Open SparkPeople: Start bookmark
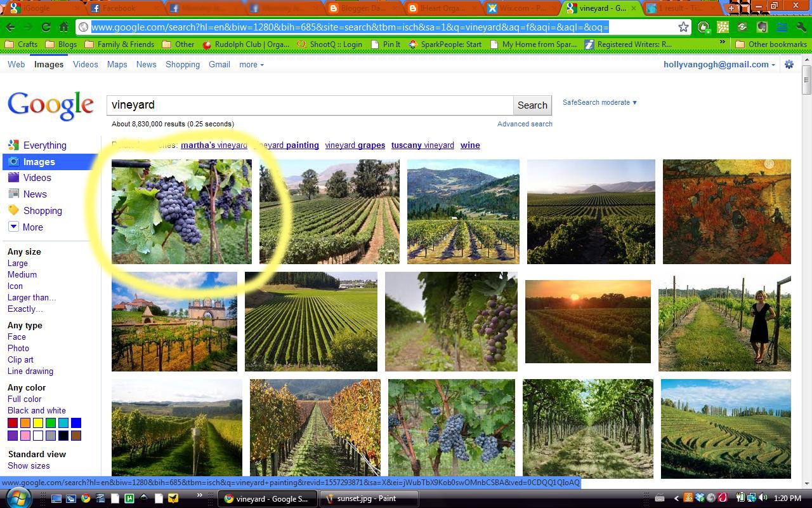Screen dimensions: 812x508 pos(445,44)
